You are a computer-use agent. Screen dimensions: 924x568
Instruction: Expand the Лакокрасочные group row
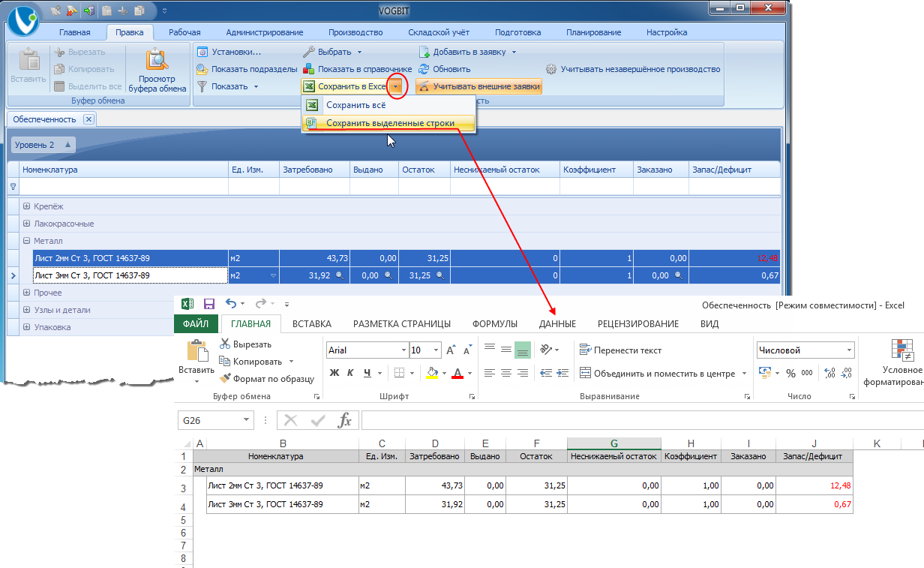click(x=27, y=224)
